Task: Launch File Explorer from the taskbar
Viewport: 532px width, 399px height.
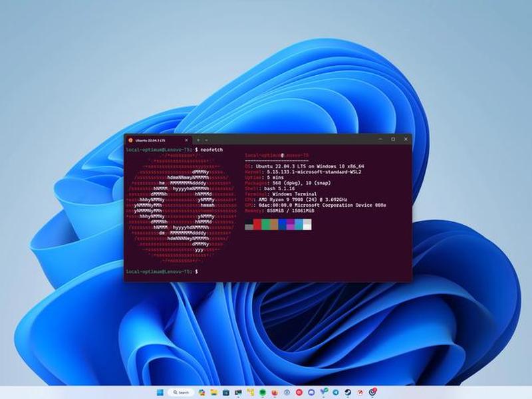Action: (213, 392)
